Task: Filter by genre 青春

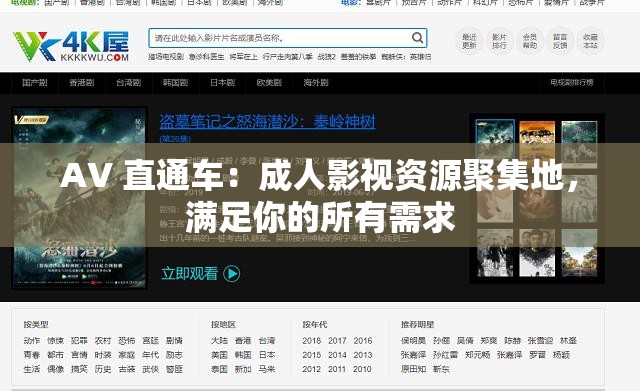Action: 32,355
